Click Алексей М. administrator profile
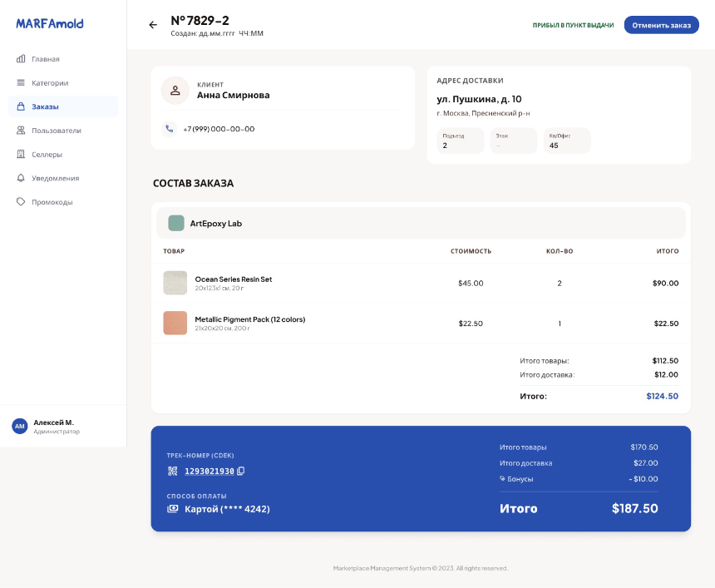The image size is (715, 588). tap(63, 426)
